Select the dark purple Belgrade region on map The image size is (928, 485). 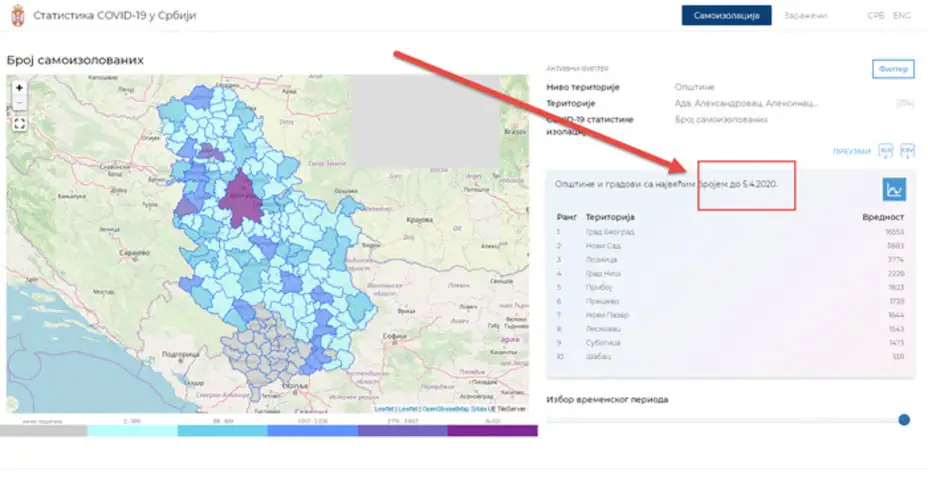point(243,195)
